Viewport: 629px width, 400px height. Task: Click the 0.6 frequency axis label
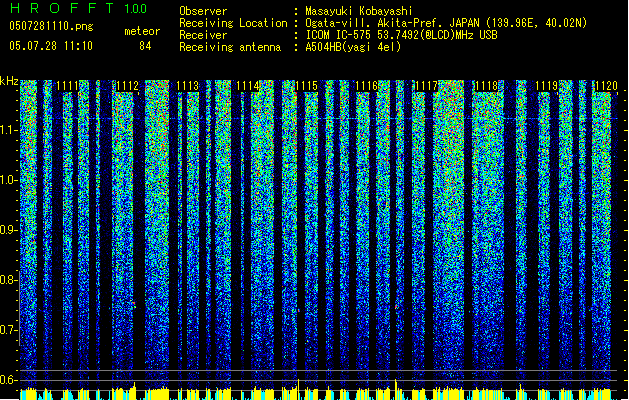click(x=8, y=380)
